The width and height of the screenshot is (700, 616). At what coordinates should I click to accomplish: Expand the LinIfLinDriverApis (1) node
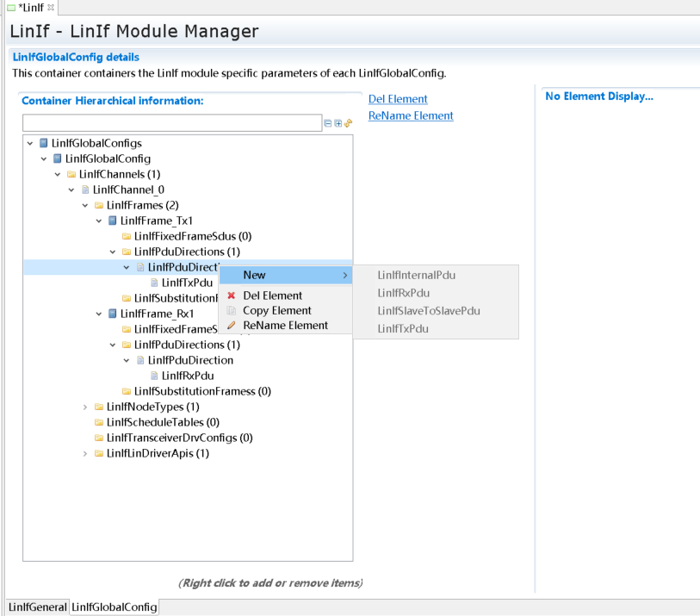[x=85, y=453]
